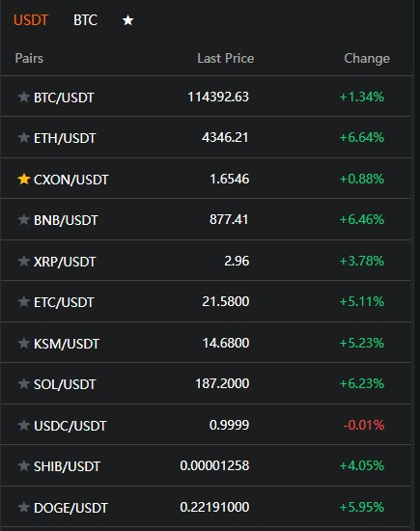The width and height of the screenshot is (420, 531).
Task: Toggle USDC/USDT favorite star
Action: [24, 425]
